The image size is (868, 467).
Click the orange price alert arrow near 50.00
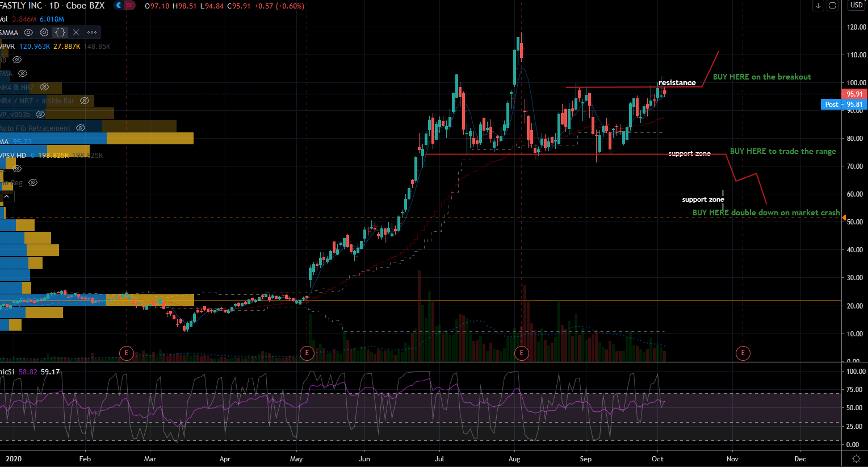click(844, 218)
